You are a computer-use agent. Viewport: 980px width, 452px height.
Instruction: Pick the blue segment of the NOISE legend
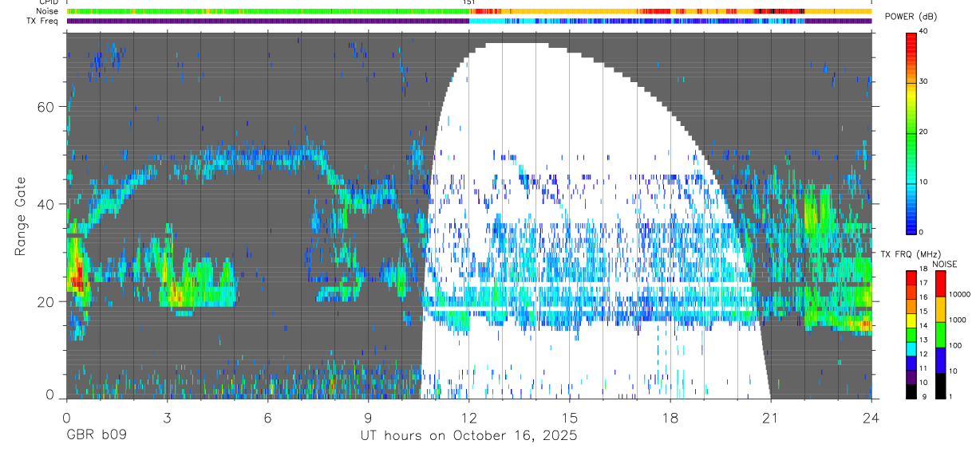[x=941, y=360]
